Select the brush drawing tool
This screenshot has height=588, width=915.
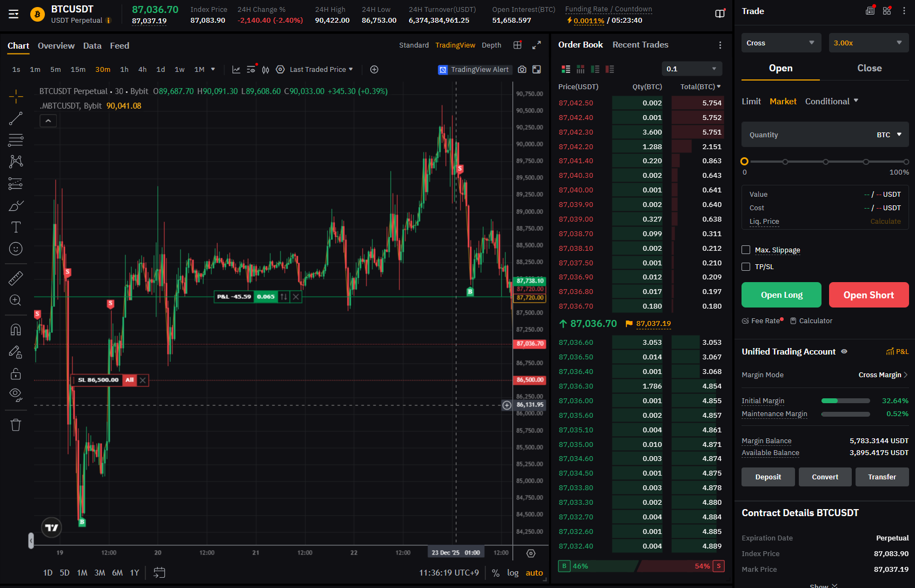tap(16, 205)
